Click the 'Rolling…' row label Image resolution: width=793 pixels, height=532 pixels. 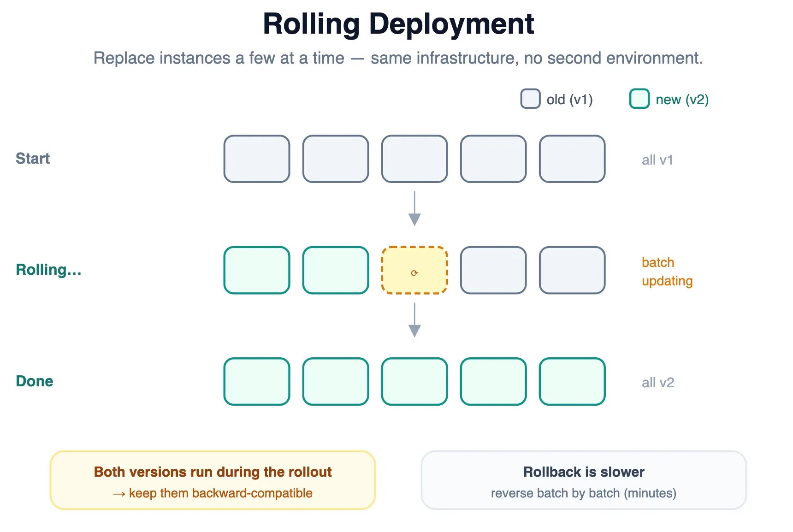tap(48, 270)
